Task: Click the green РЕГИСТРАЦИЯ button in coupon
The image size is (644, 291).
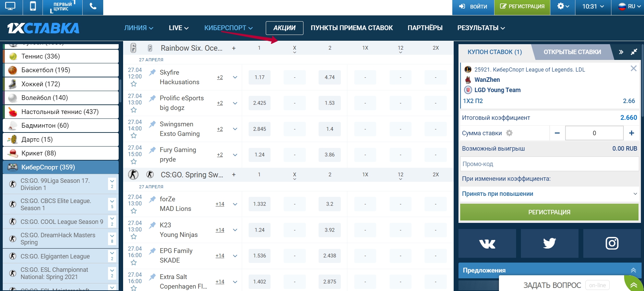Action: tap(549, 212)
